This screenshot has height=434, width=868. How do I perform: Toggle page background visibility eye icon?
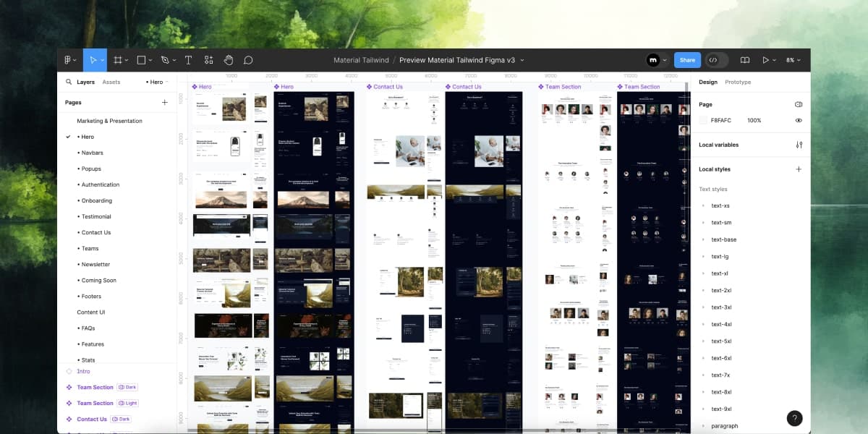[799, 121]
